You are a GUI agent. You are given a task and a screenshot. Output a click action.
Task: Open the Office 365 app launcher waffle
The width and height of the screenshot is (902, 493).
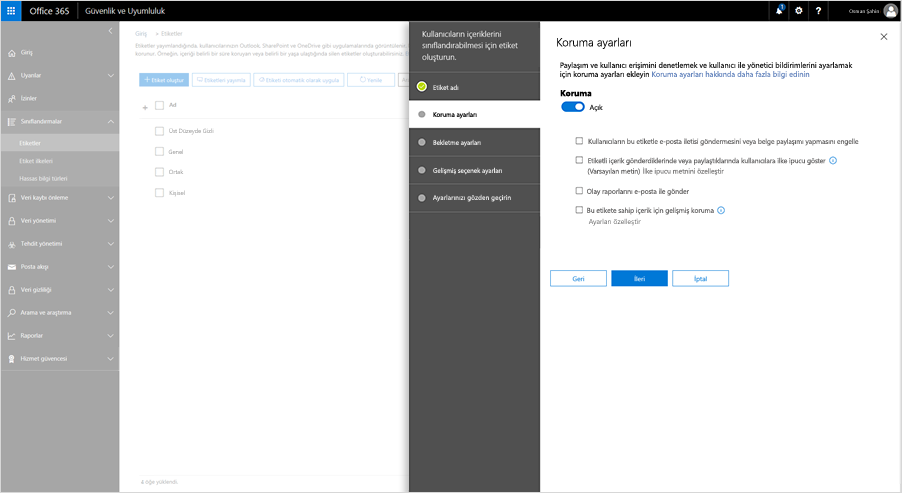pyautogui.click(x=11, y=10)
